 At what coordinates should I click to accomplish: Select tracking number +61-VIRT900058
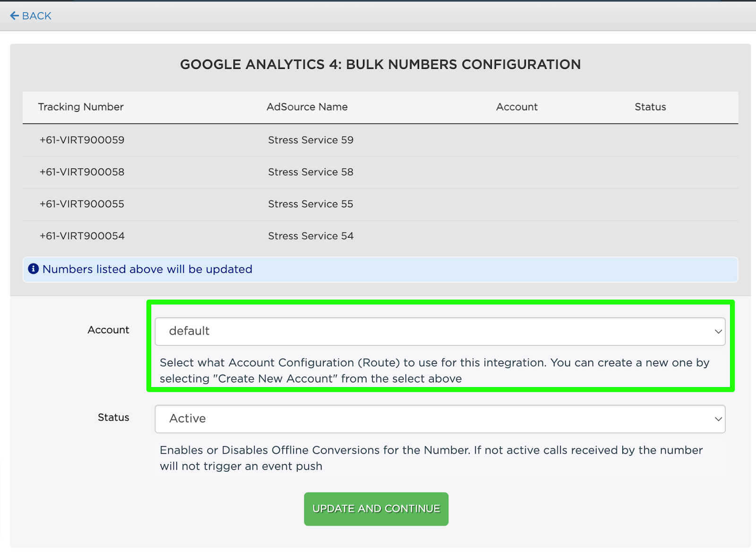point(82,172)
